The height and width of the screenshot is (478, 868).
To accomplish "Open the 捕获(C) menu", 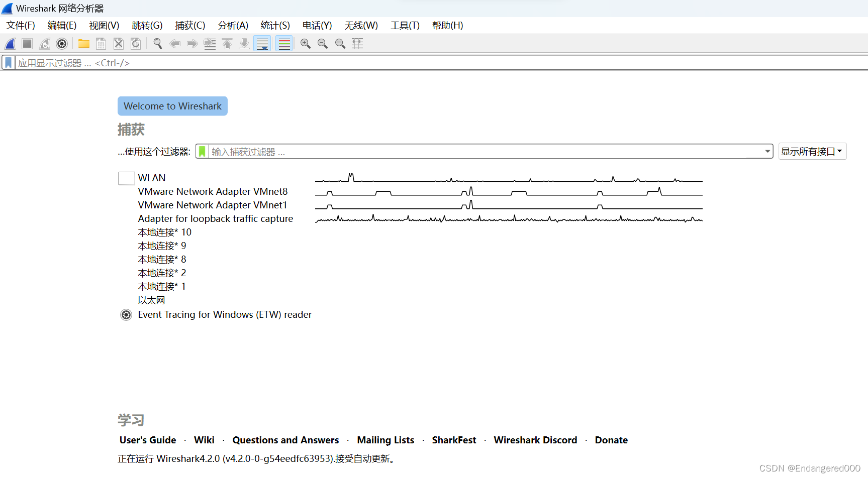I will [190, 26].
